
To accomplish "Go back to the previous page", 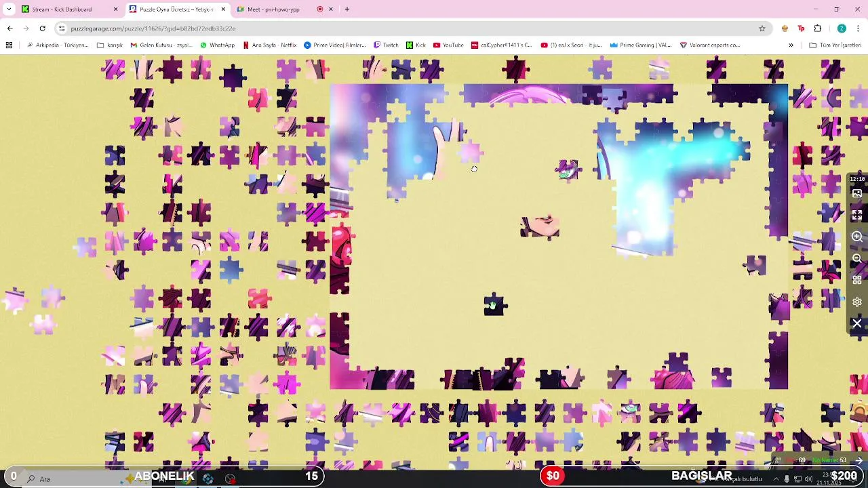I will coord(9,28).
